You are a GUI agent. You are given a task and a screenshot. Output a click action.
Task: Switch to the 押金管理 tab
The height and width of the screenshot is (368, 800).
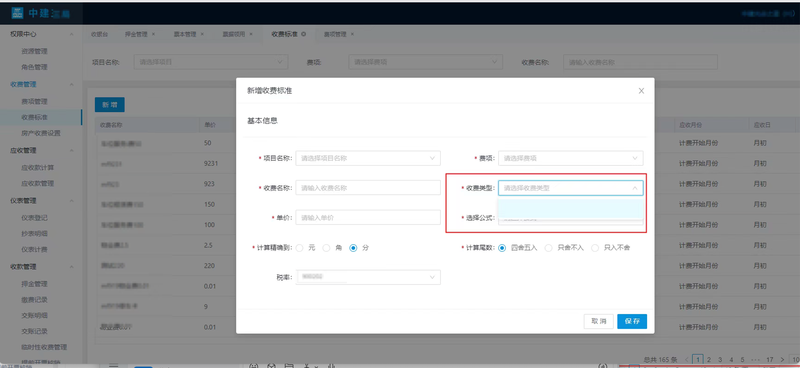pyautogui.click(x=136, y=34)
